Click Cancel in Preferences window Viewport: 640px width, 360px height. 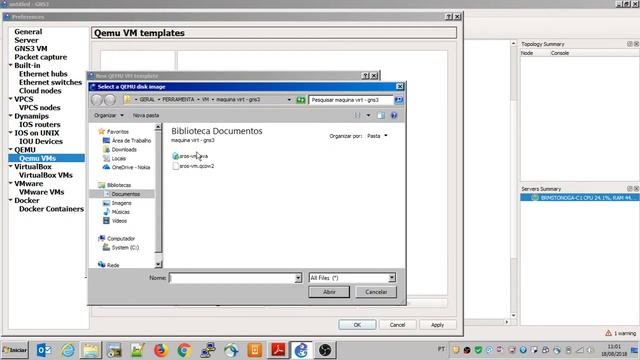click(397, 325)
